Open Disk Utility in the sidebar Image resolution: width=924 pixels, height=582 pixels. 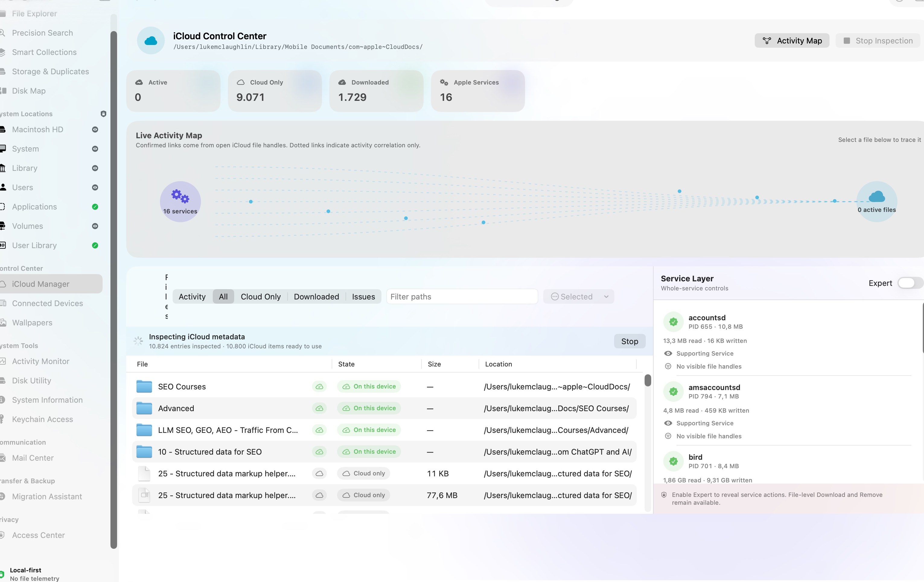[x=31, y=380]
